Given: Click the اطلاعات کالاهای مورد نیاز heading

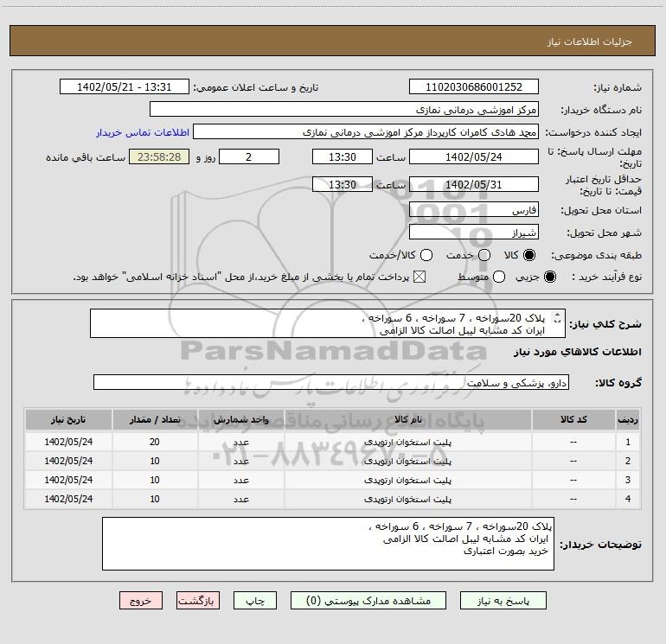Looking at the screenshot, I should [x=578, y=352].
